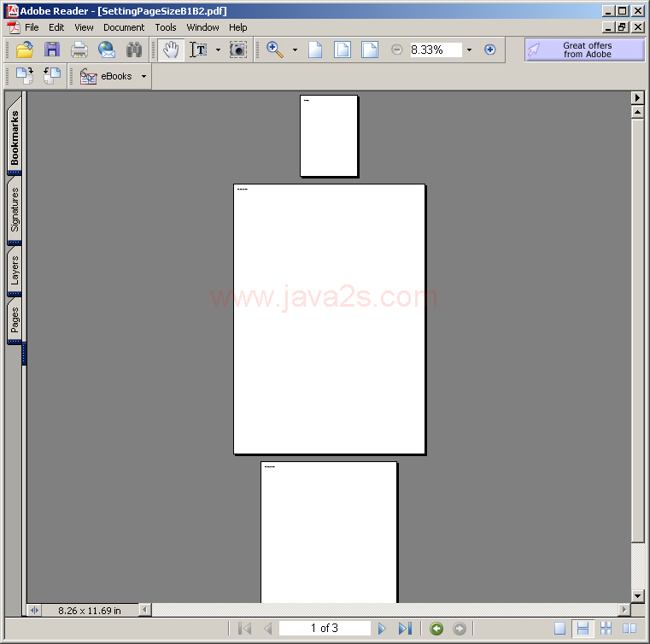
Task: Select the Snapshot camera tool
Action: click(x=238, y=50)
